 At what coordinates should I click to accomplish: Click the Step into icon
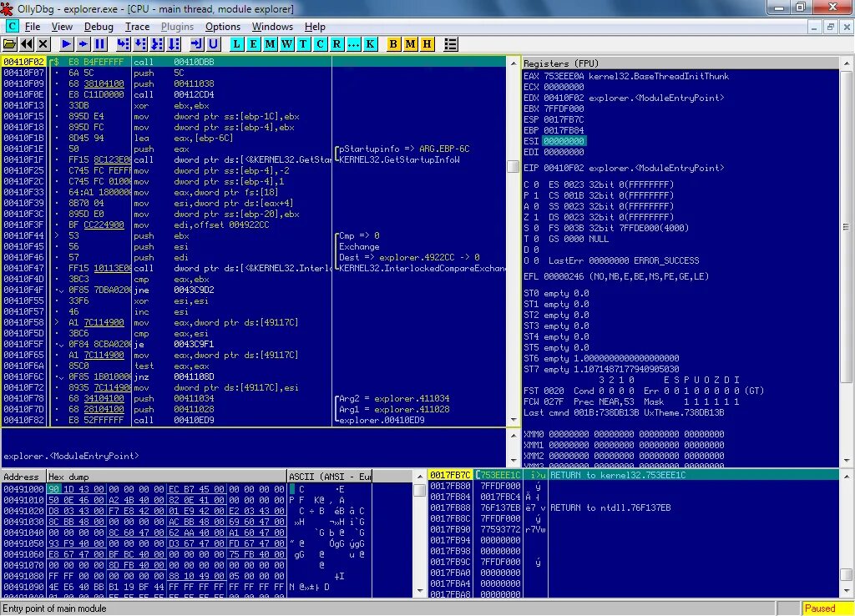tap(124, 44)
